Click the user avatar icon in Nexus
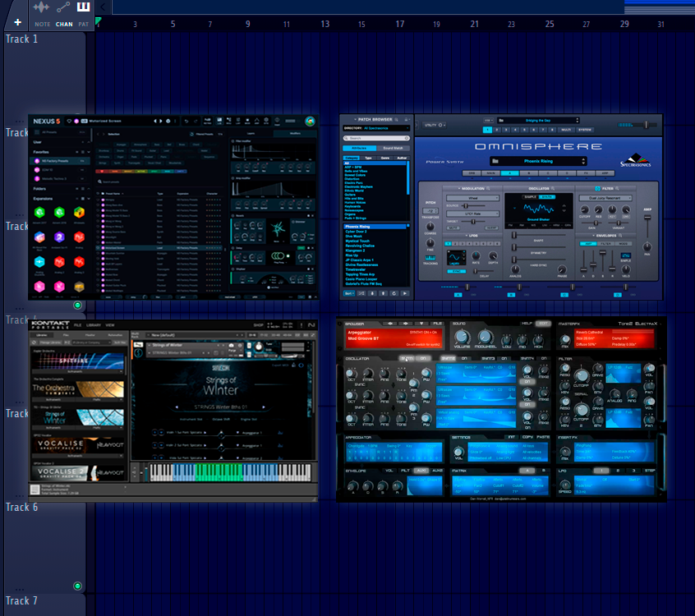Viewport: 695px width, 616px height. (x=310, y=121)
